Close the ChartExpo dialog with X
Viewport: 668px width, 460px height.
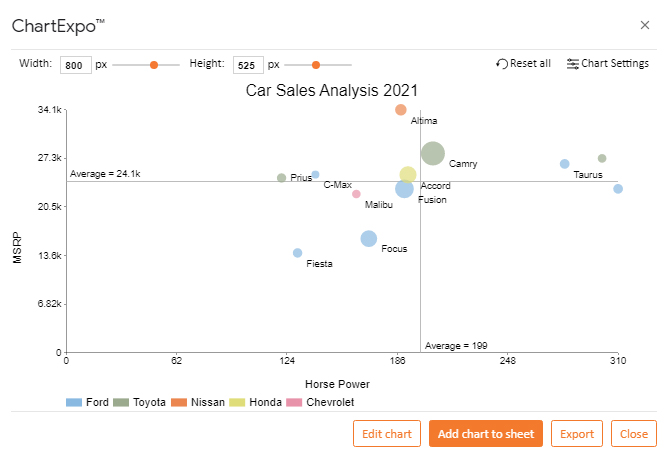coord(645,25)
